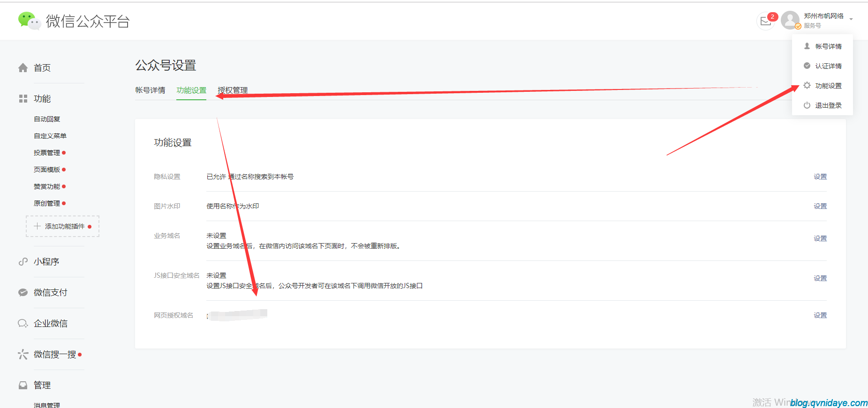Click the plus icon in 添加功能插件

point(37,226)
